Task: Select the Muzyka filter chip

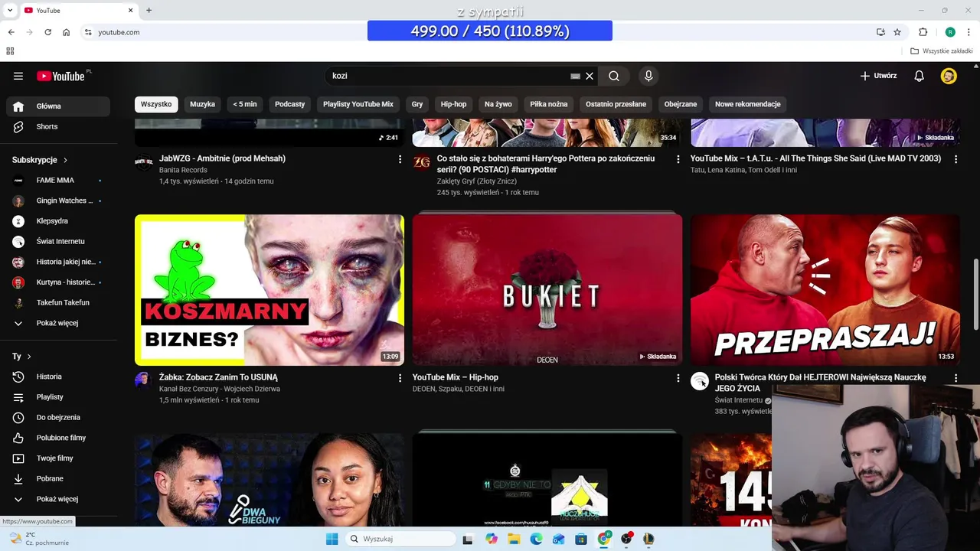Action: [x=202, y=104]
